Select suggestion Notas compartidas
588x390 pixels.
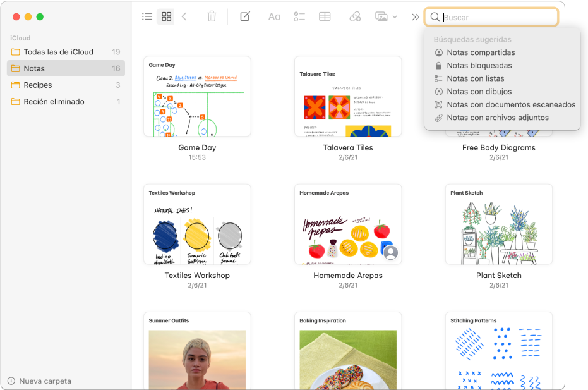pyautogui.click(x=481, y=52)
